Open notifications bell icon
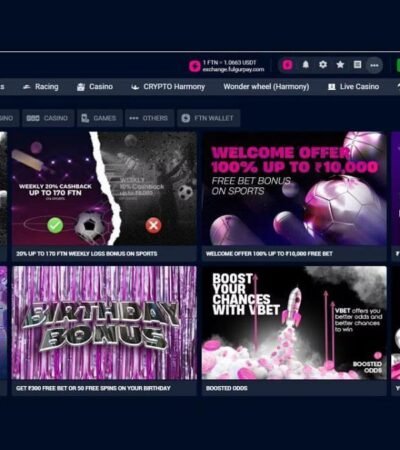This screenshot has height=450, width=400. pos(305,65)
